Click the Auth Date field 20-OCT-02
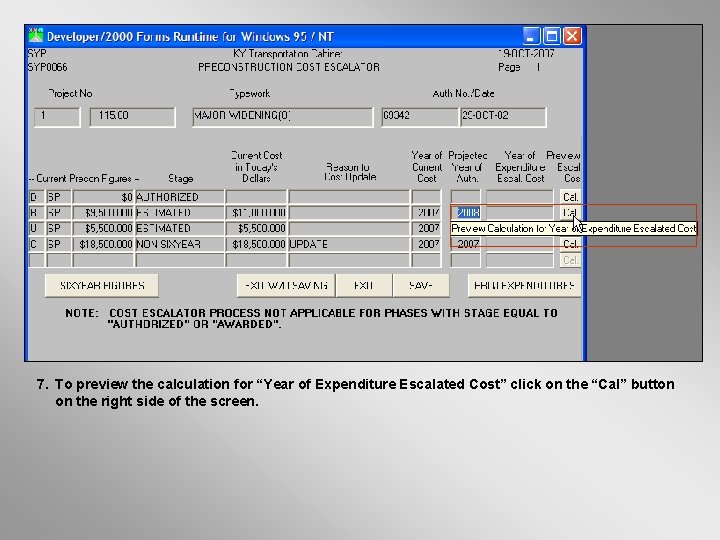This screenshot has width=720, height=540. coord(503,117)
